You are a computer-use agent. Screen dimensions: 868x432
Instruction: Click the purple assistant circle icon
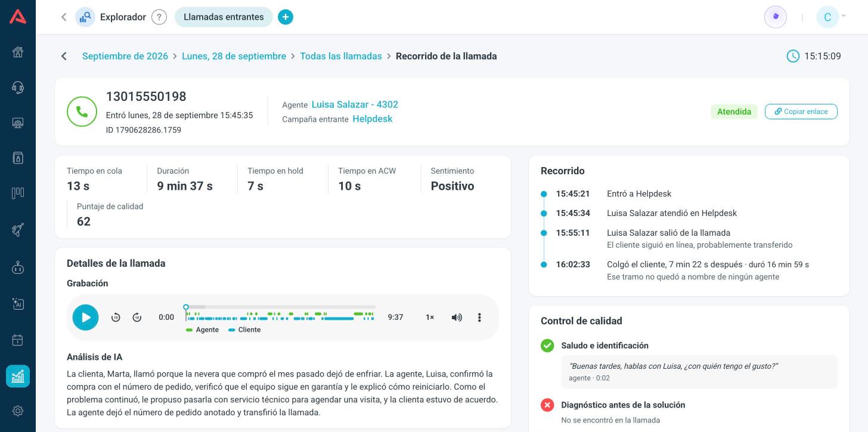[776, 17]
